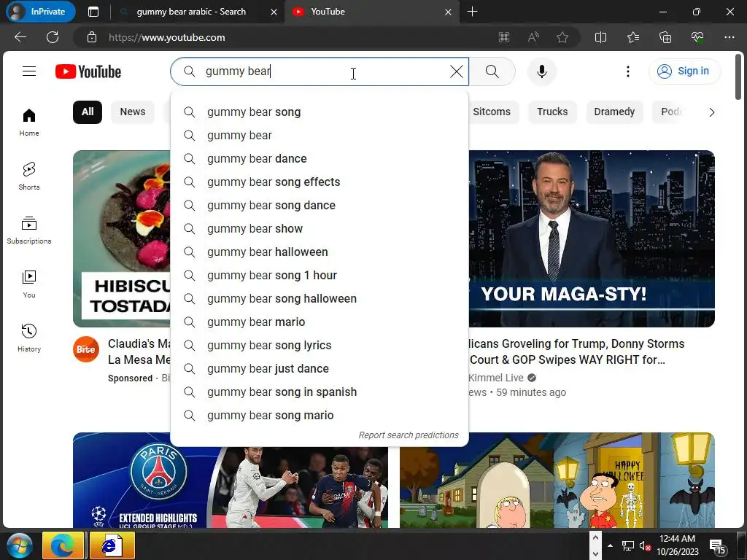Open a new browser tab
The width and height of the screenshot is (747, 560).
pyautogui.click(x=472, y=12)
